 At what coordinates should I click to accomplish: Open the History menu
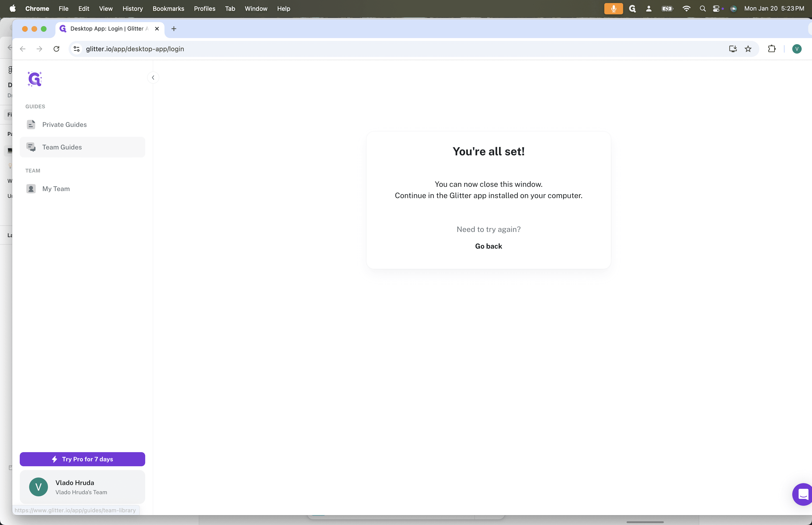133,8
